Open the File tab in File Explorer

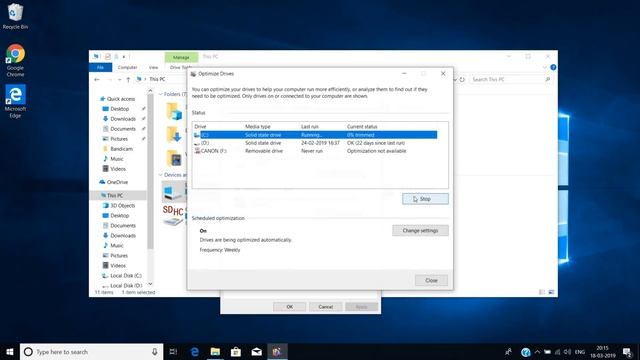(100, 67)
